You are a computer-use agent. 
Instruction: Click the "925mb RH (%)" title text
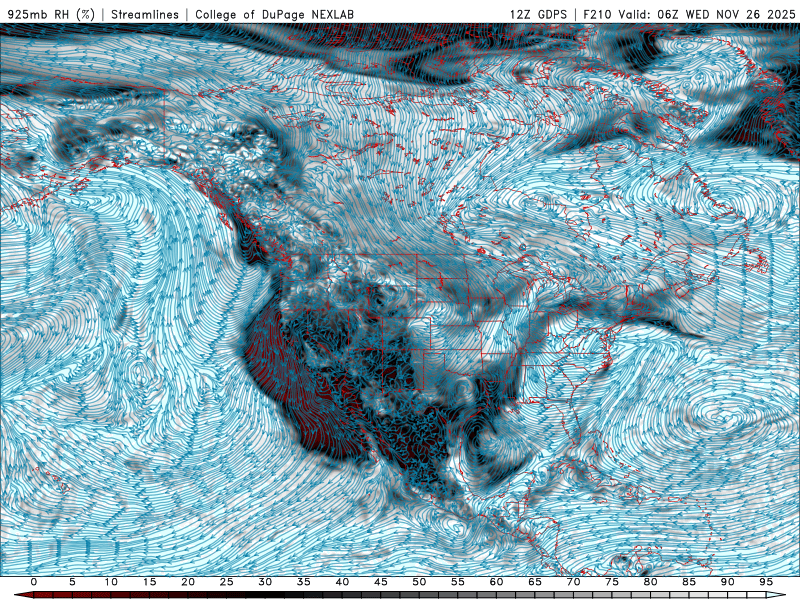coord(51,14)
